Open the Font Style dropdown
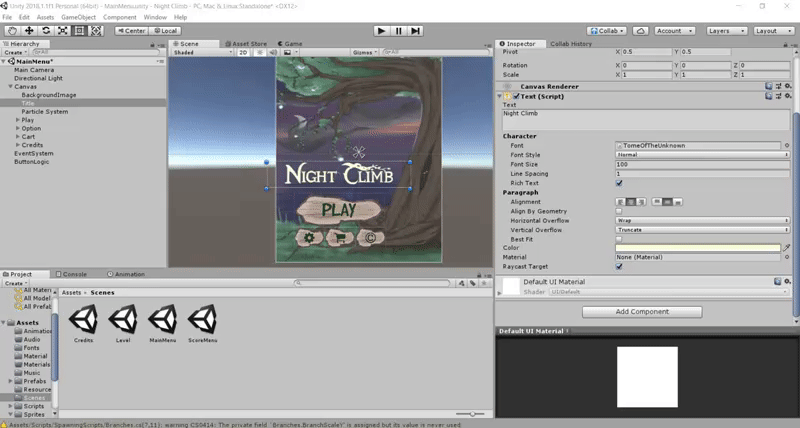Screen dimensions: 800x428 [x=703, y=155]
